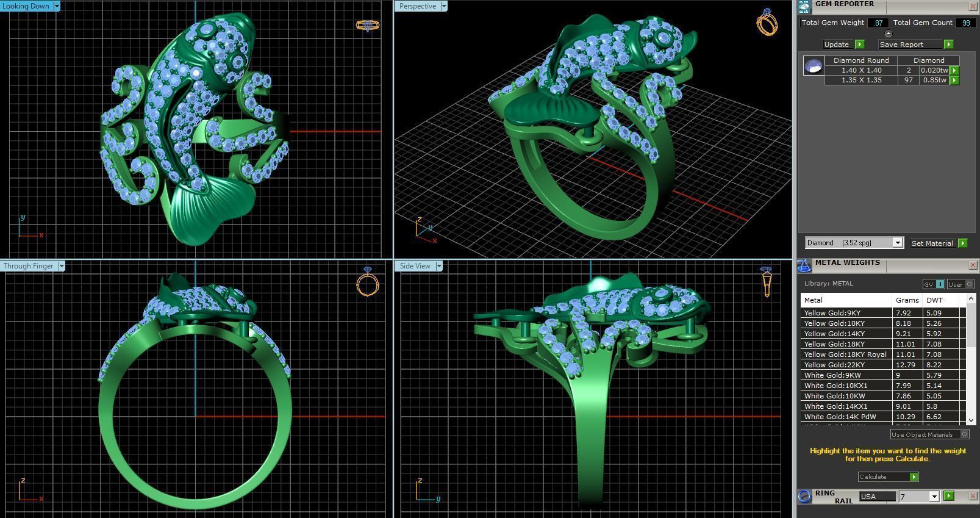Open the Through Finger viewport dropdown arrow
This screenshot has height=518, width=980.
tap(61, 266)
